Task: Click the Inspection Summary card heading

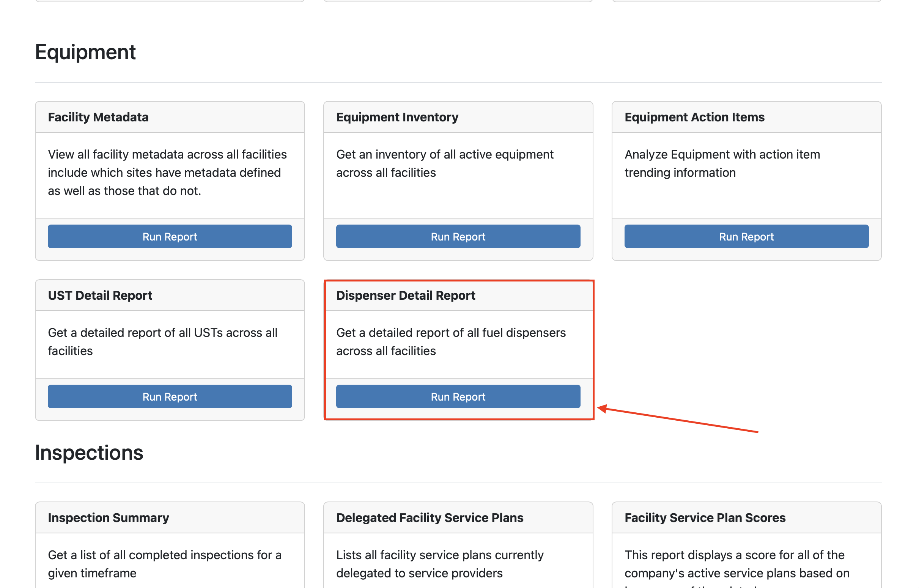Action: tap(109, 517)
